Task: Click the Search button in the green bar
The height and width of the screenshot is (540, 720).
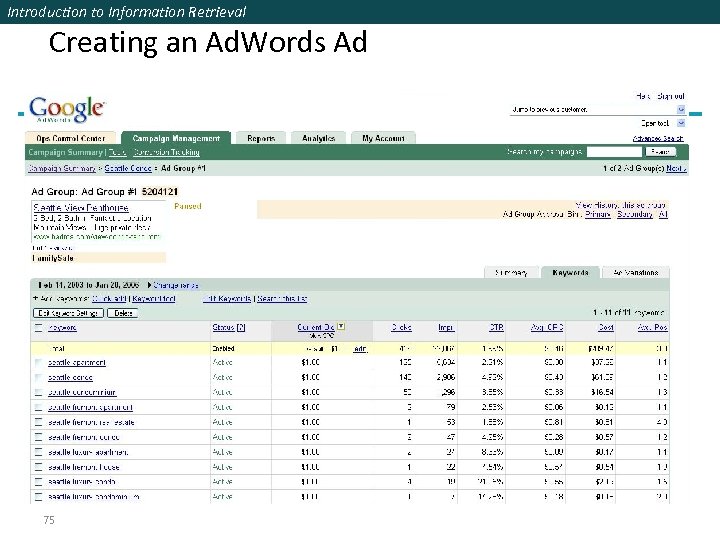Action: [661, 152]
